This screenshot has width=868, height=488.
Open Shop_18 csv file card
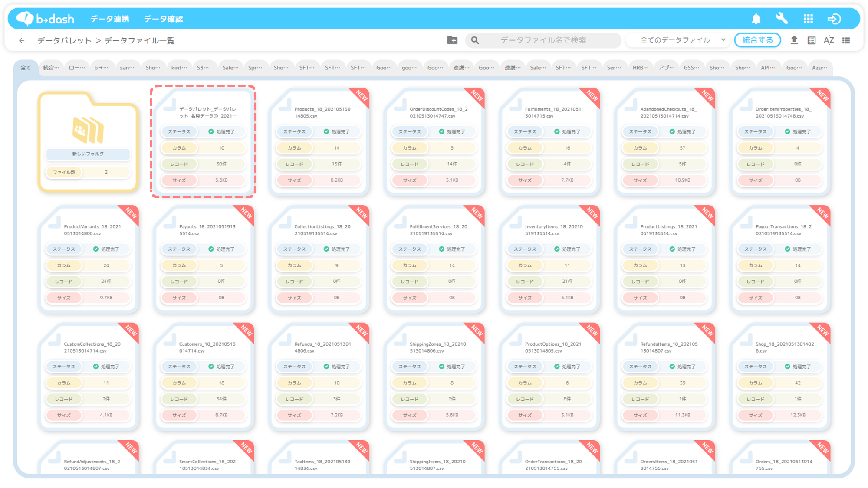[x=780, y=377]
